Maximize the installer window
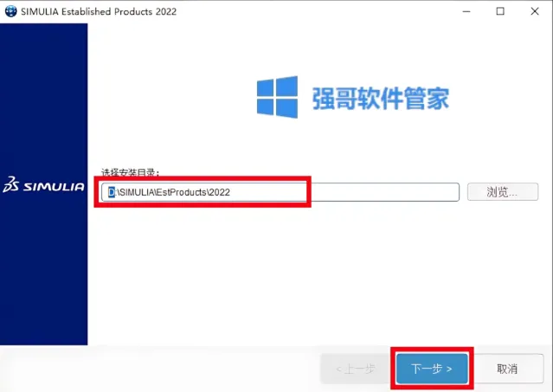Viewport: 553px width, 392px height. click(500, 11)
